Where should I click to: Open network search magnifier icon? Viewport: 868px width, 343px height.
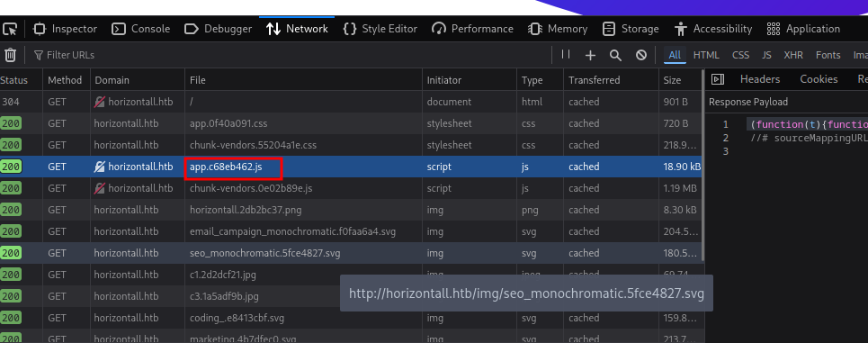click(x=615, y=55)
